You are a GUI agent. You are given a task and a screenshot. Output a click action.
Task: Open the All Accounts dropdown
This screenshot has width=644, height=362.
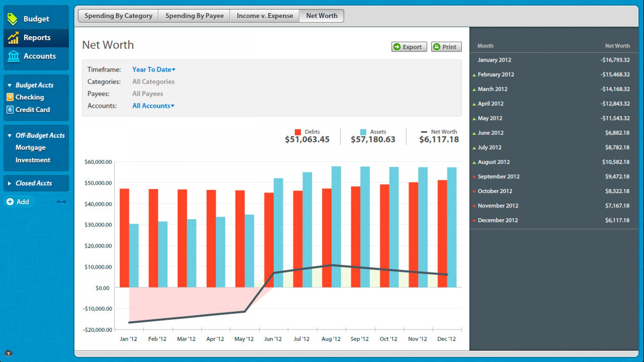(153, 106)
